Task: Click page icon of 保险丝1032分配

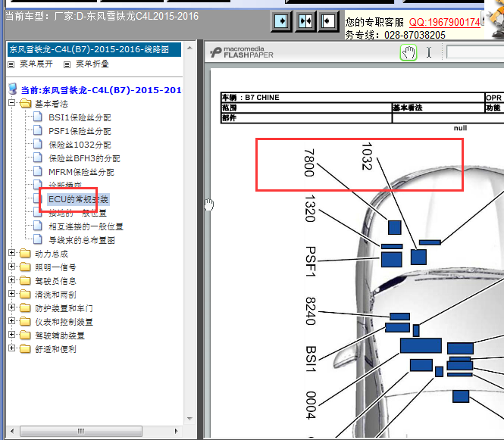Action: point(38,144)
